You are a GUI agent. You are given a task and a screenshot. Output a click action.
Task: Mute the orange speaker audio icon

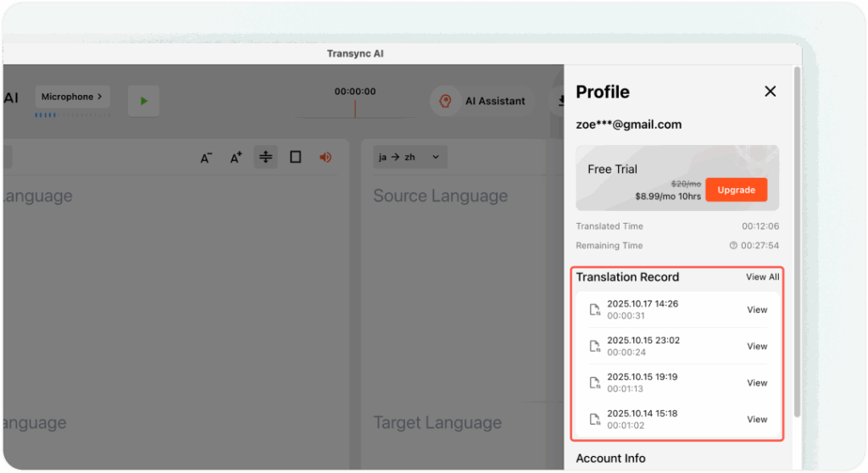point(325,157)
